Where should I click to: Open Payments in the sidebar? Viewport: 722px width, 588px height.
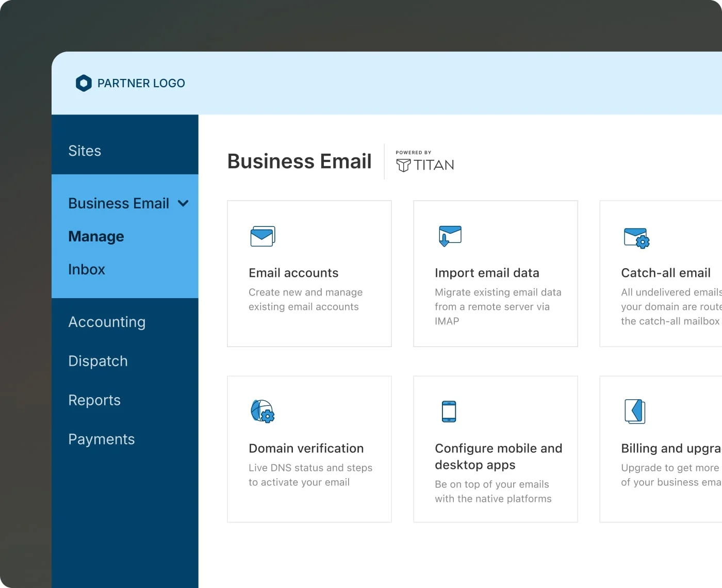pos(102,439)
